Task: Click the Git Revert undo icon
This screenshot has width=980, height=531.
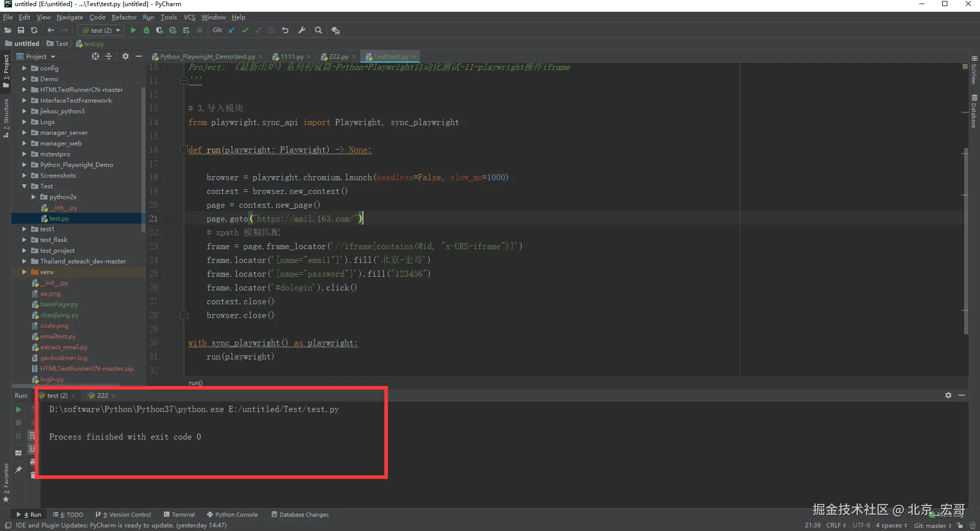Action: pos(285,30)
